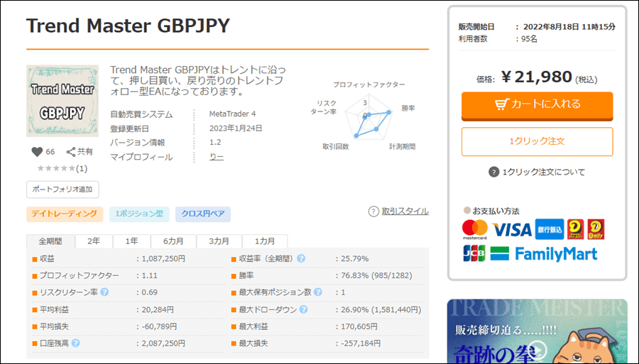
Task: Click the share (共有) icon
Action: [71, 152]
